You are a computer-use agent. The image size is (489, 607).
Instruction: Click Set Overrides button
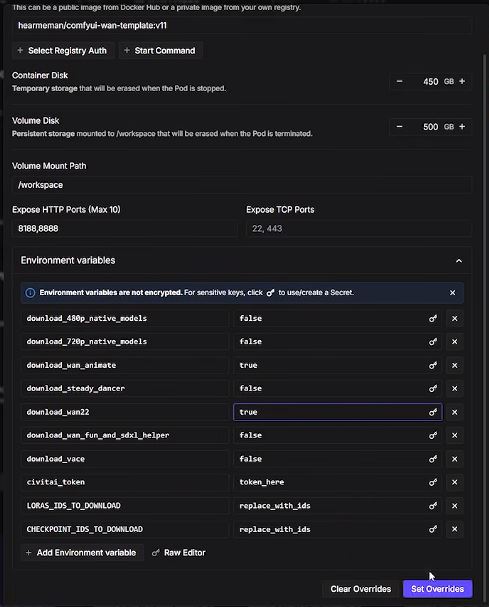tap(438, 589)
